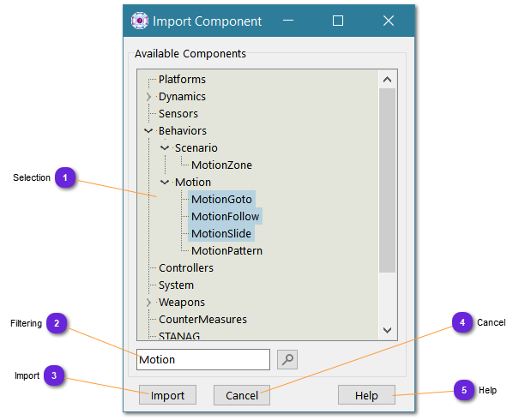Viewport: 519px width, 420px height.
Task: Click the filter search magnifier icon
Action: pos(287,359)
